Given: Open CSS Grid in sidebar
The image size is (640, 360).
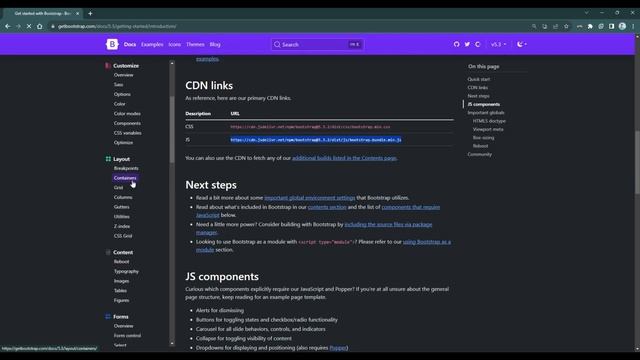Looking at the screenshot, I should tap(123, 236).
